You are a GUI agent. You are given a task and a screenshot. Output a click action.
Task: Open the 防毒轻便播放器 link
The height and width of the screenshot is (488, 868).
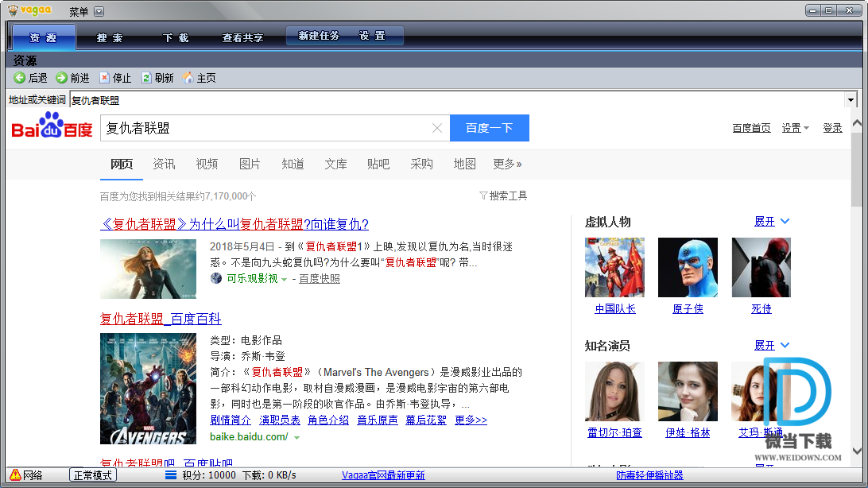click(x=649, y=475)
